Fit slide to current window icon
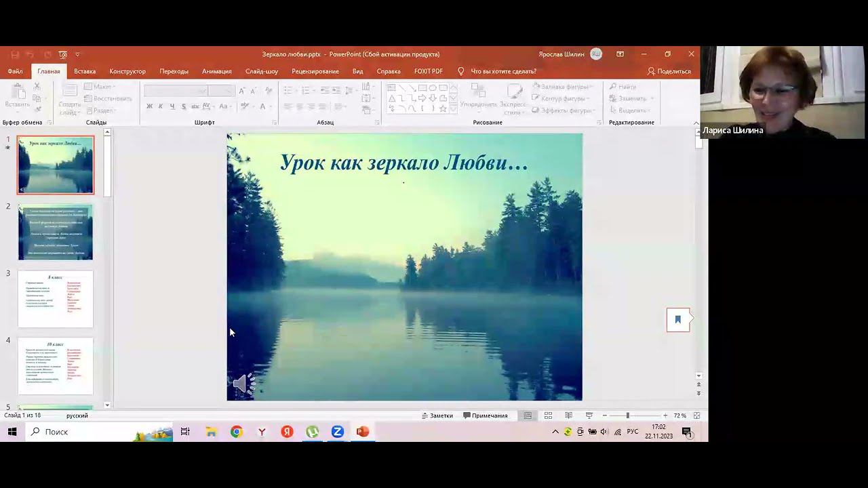This screenshot has width=868, height=488. click(x=696, y=415)
